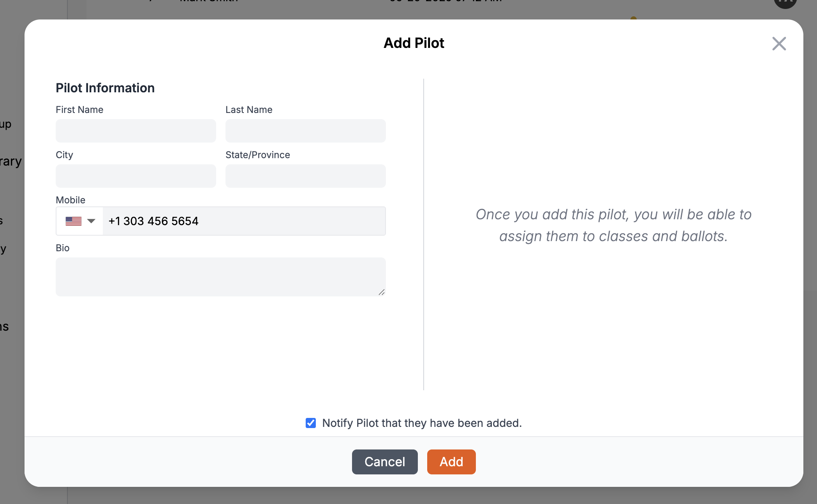Select the City text field
Screen dimensions: 817x504
pyautogui.click(x=136, y=176)
